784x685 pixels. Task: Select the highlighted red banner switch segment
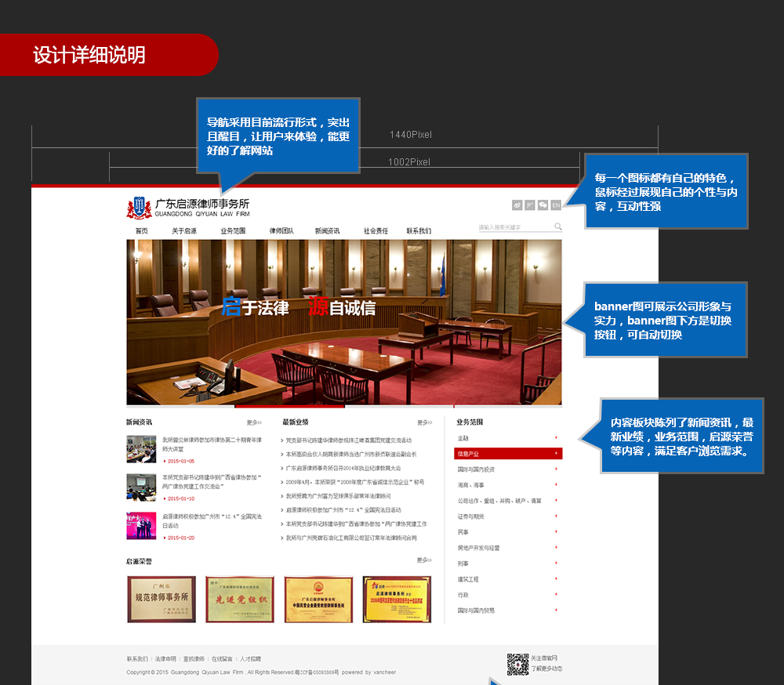point(289,407)
